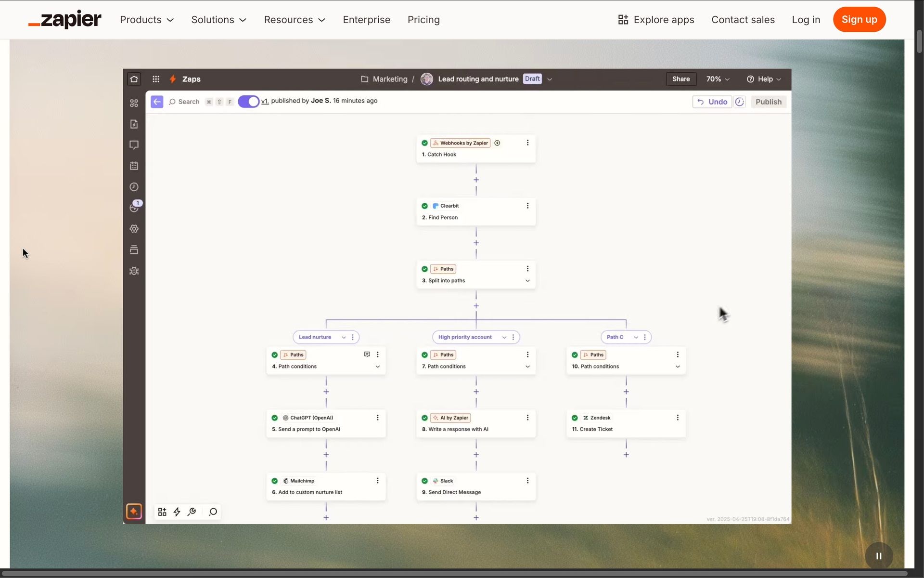Select the Send a prompt to OpenAI step

pos(326,423)
